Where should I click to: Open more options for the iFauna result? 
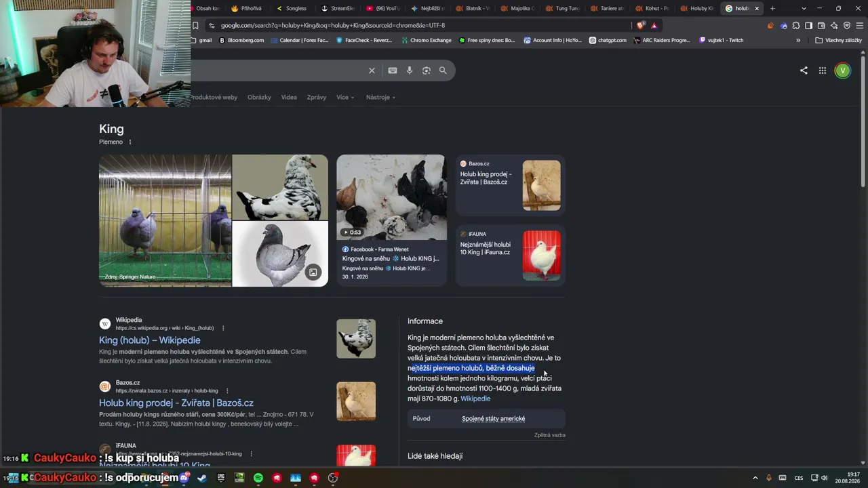click(x=251, y=453)
